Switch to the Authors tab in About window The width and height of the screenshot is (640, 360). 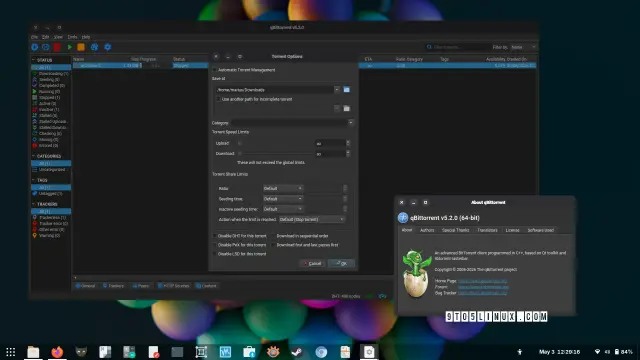(x=427, y=230)
